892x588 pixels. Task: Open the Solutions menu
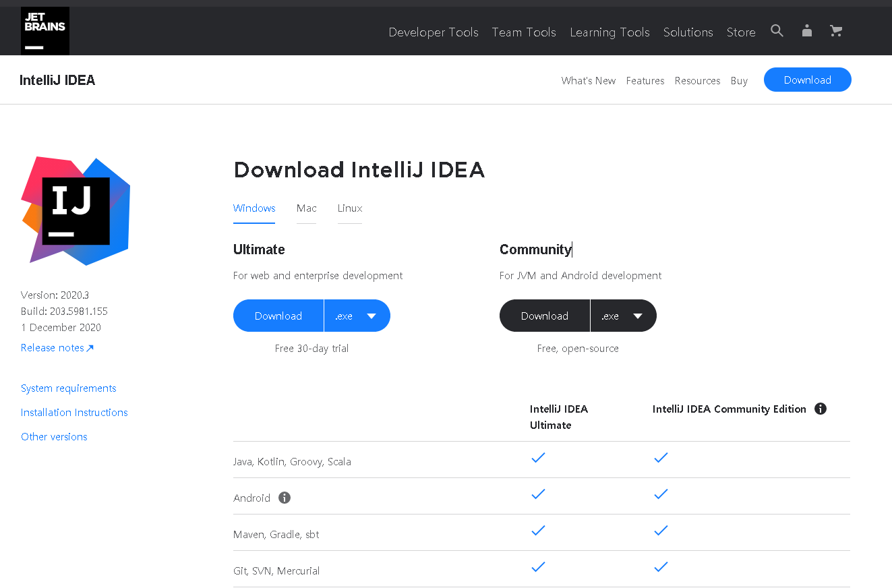[688, 32]
